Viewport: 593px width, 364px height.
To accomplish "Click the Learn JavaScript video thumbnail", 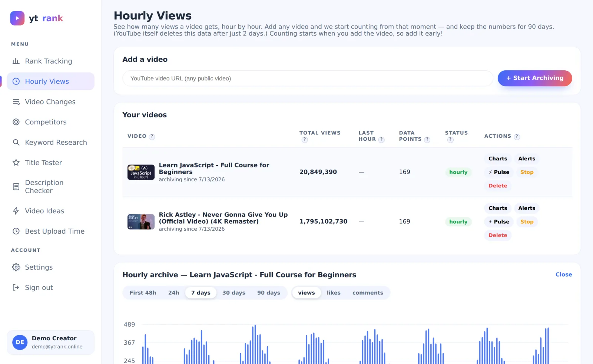I will click(x=141, y=172).
